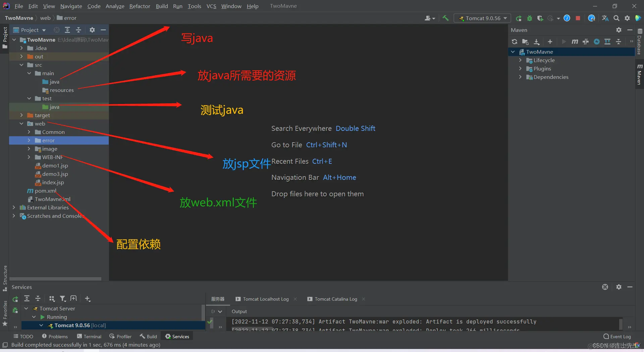Screen dimensions: 644x352
Task: Open Services panel settings gear
Action: click(x=619, y=287)
